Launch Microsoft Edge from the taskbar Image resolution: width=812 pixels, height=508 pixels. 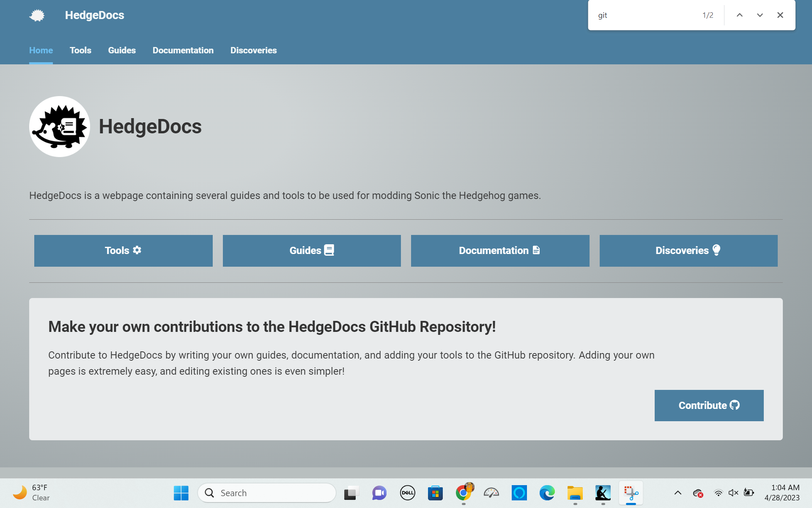coord(547,493)
